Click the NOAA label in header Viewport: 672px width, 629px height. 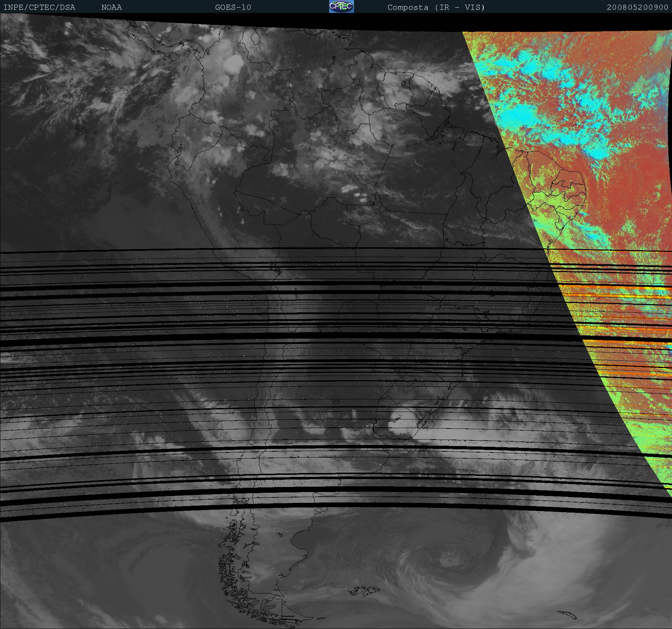click(111, 7)
